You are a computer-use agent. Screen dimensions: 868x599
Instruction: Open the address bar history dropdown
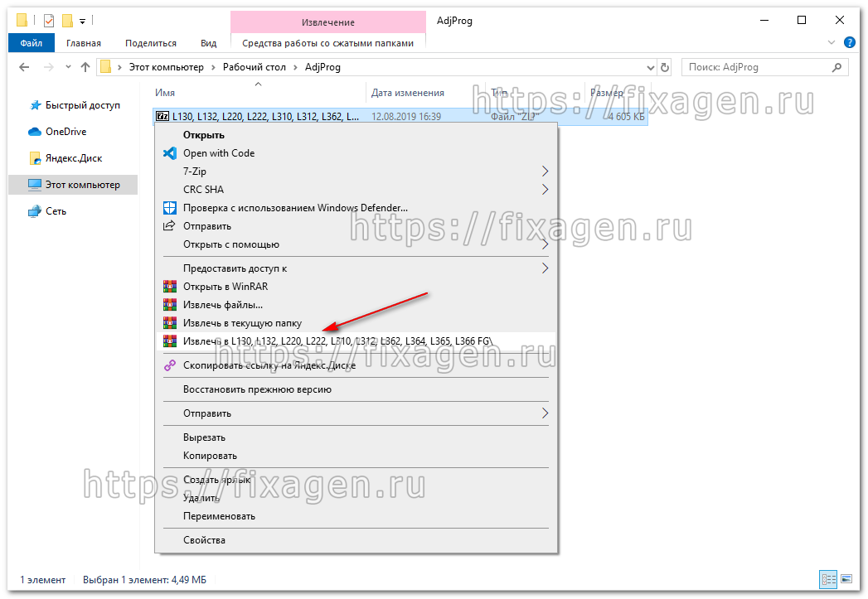pos(650,67)
